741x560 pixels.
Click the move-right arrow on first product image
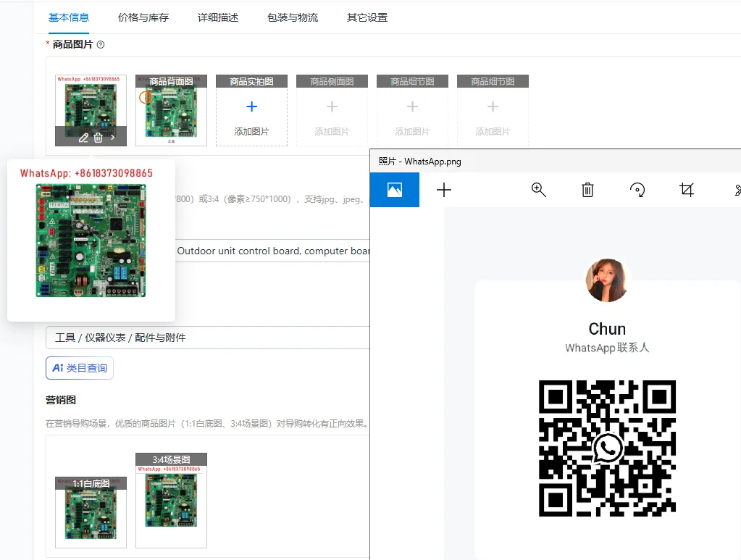pyautogui.click(x=113, y=137)
